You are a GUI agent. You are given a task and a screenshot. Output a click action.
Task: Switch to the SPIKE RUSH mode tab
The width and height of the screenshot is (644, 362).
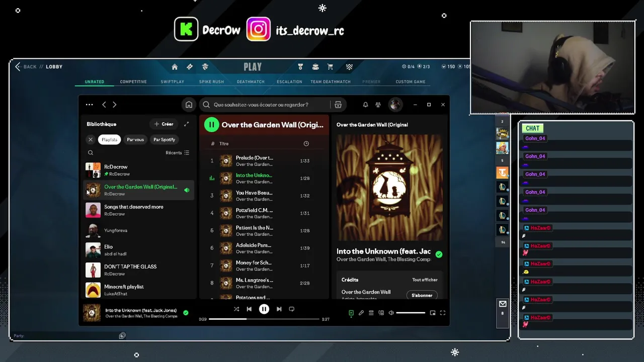(x=211, y=81)
